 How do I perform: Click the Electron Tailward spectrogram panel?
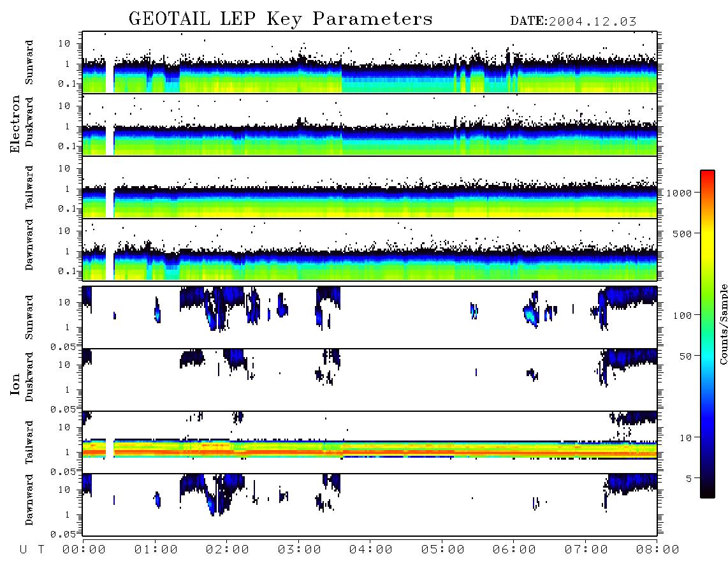tap(370, 187)
